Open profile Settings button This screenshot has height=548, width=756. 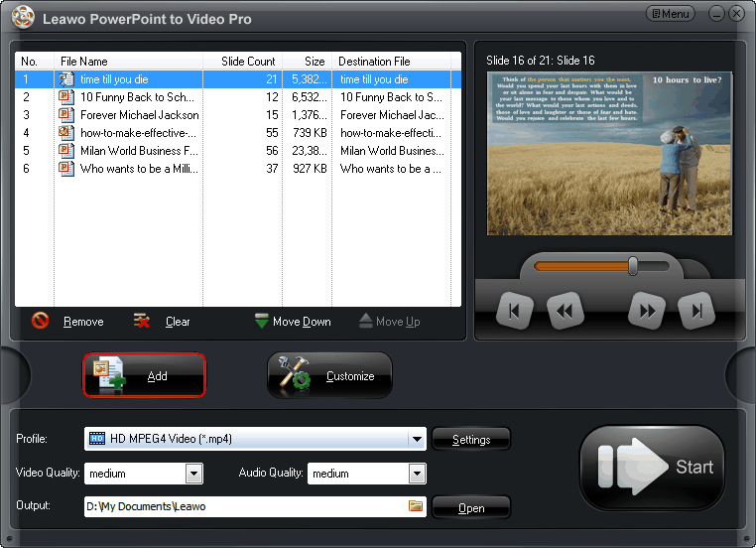tap(471, 440)
